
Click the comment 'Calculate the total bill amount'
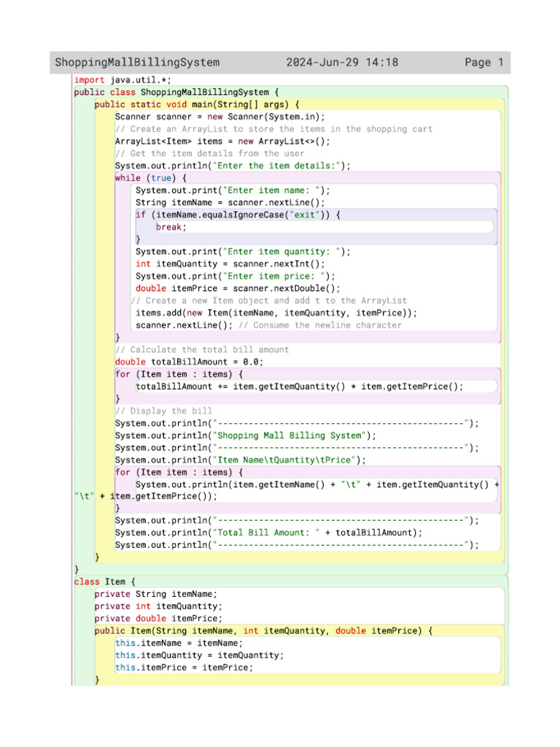coord(202,350)
